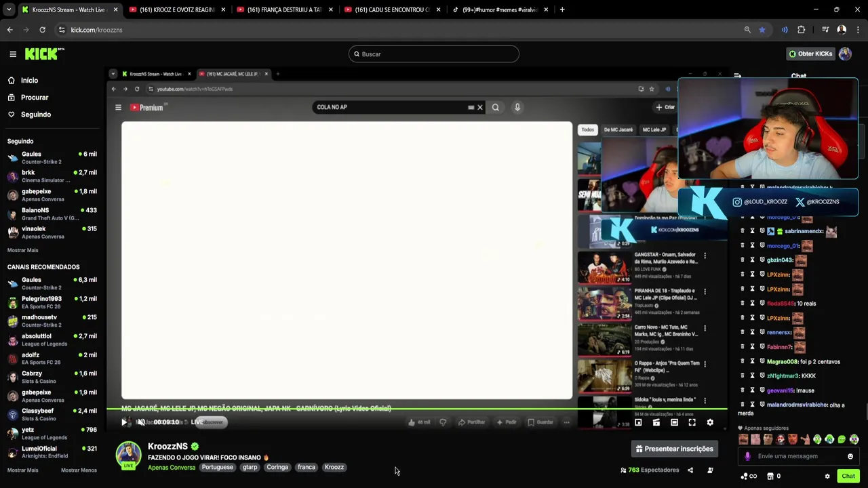Click the share stream icon
Viewport: 868px width, 488px height.
pyautogui.click(x=690, y=470)
